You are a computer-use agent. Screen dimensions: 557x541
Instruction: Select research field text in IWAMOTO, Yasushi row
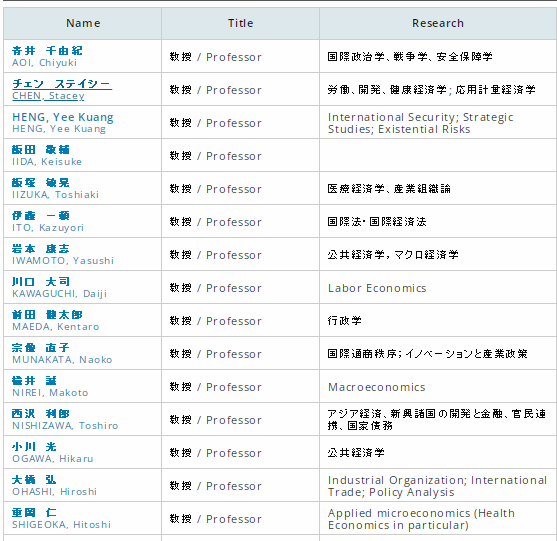click(393, 255)
